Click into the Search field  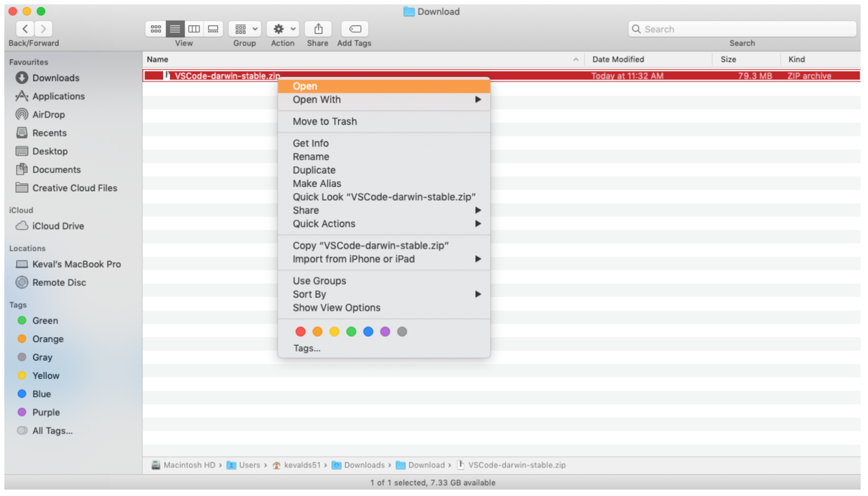742,29
